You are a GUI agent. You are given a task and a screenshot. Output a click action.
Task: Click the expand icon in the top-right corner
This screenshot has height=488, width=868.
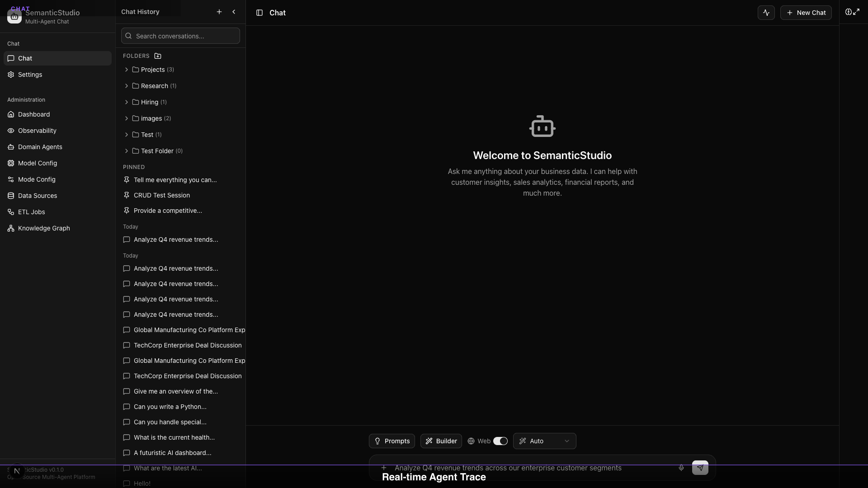click(x=856, y=12)
